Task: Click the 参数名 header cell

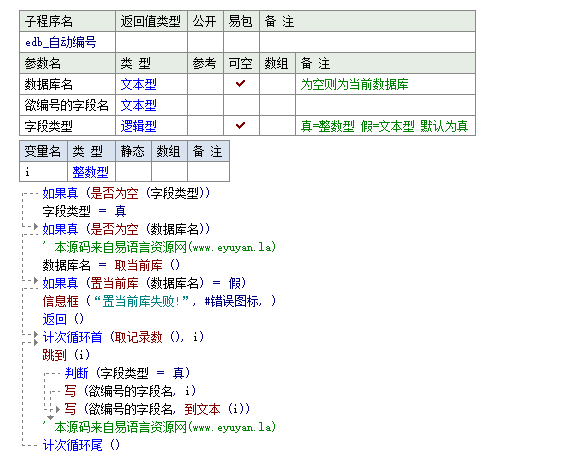Action: (67, 63)
